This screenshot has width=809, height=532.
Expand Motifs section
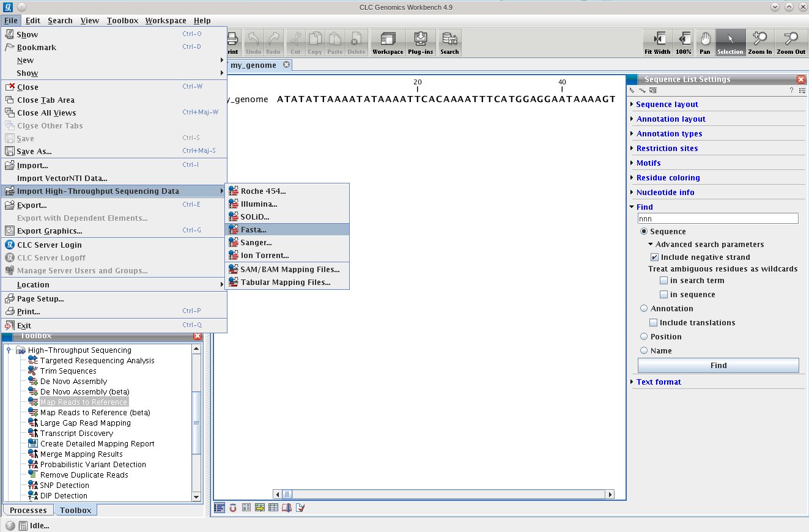(x=648, y=163)
